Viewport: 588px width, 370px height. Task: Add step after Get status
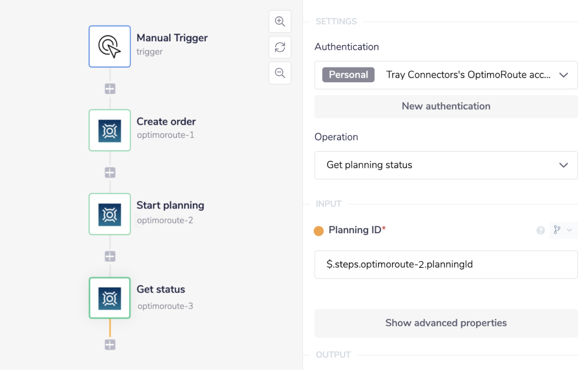(110, 345)
